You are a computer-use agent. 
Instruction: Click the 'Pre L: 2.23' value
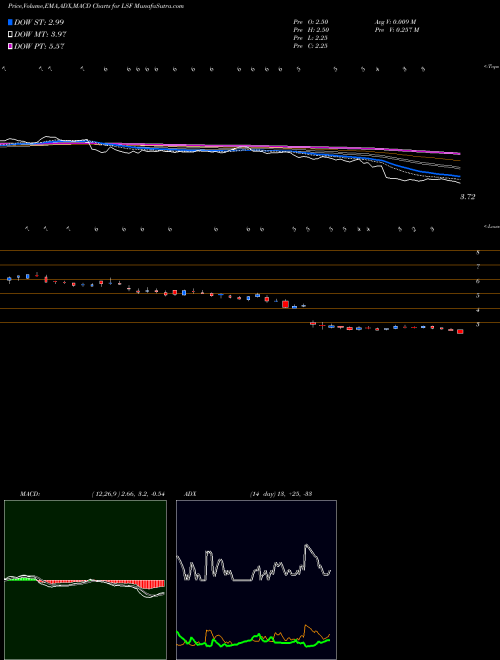pos(311,38)
